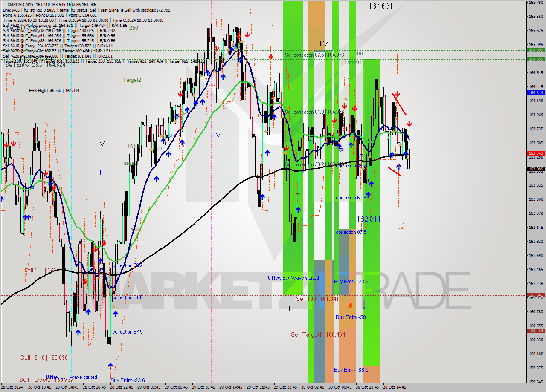Click the 'Time A:2024.10.29 13:30:00' info line
Screen dimensions: 546x392
pos(28,20)
